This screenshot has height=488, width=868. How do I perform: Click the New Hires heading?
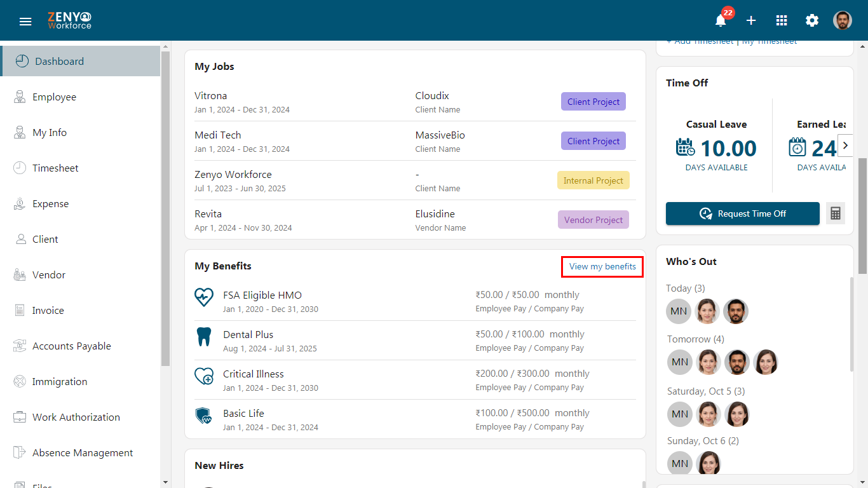tap(219, 466)
